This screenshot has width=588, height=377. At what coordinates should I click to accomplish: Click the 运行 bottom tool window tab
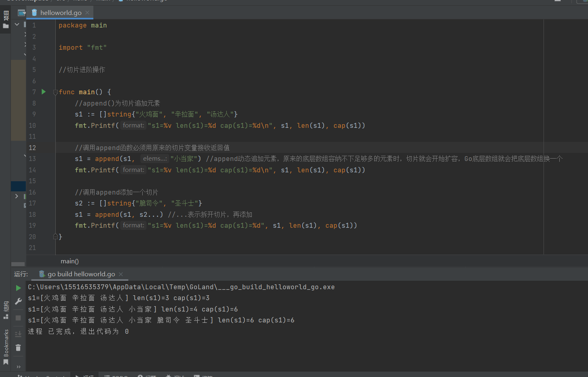coord(85,375)
